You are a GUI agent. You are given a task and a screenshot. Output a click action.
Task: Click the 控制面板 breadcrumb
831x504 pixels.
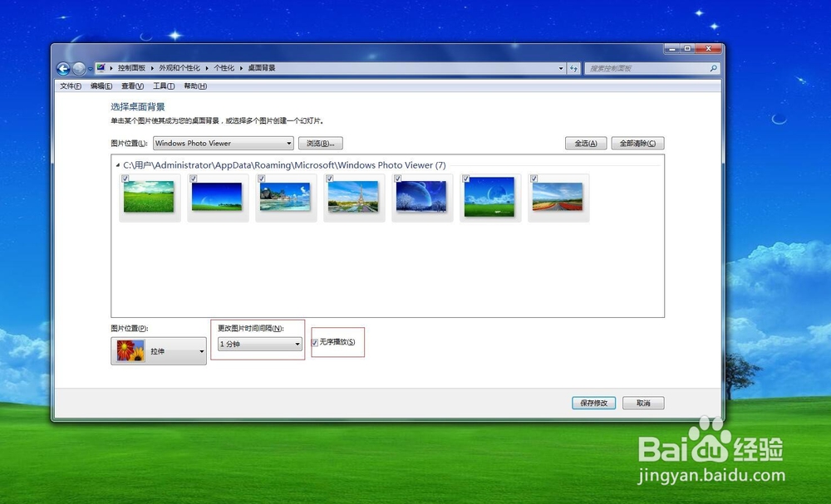[x=131, y=68]
